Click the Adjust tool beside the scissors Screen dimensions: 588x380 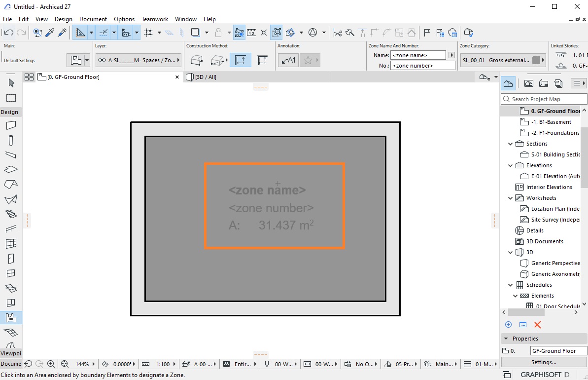[x=350, y=33]
